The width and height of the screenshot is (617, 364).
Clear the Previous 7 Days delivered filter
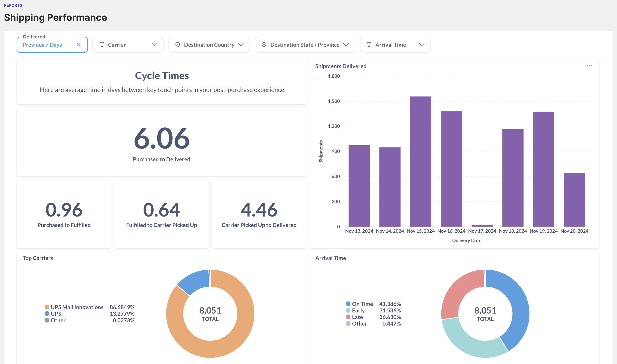tap(78, 45)
